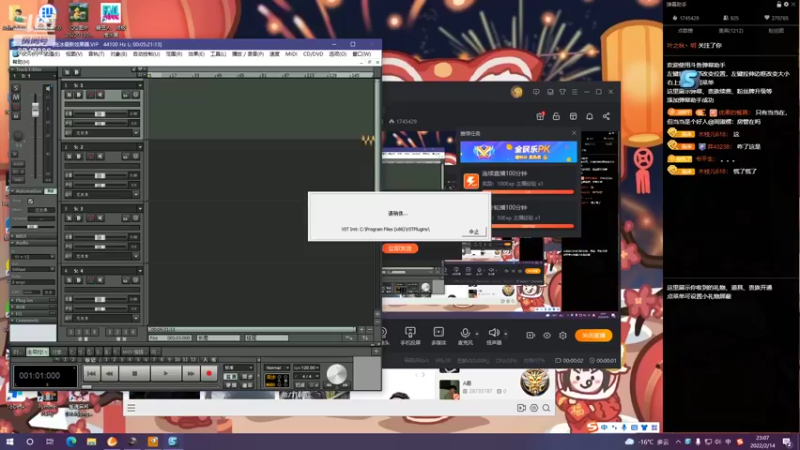Viewport: 800px width, 450px height.
Task: Click the bell notification icon in the streaming app
Action: tap(589, 116)
